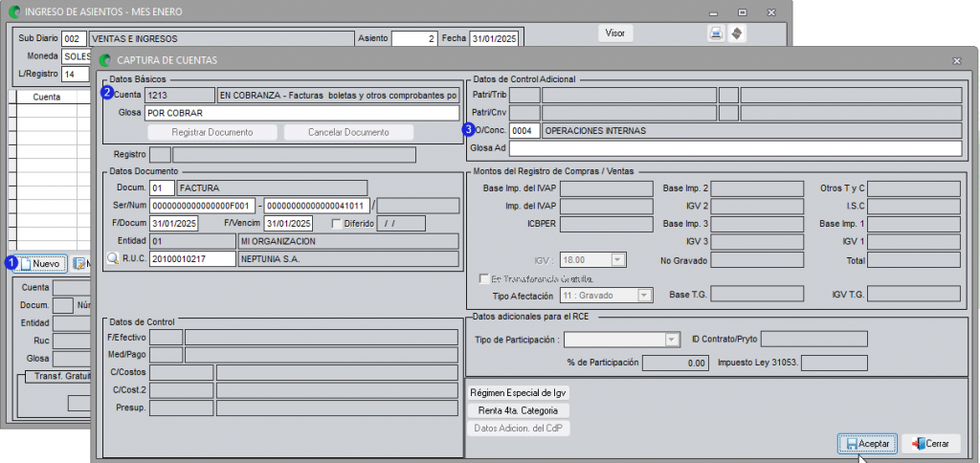Open Renta 4ta. Categoria

pyautogui.click(x=519, y=410)
